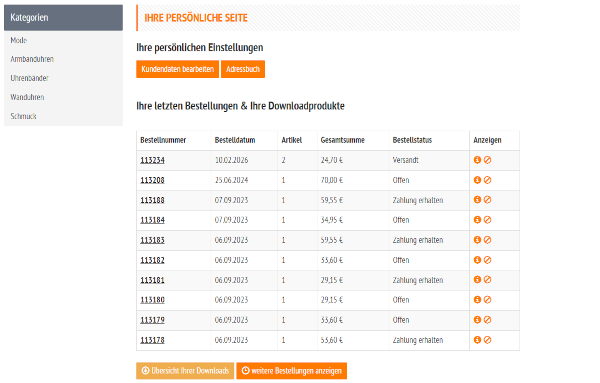Click the Kategorien sidebar header
Screen dimensions: 600x383
[x=64, y=18]
